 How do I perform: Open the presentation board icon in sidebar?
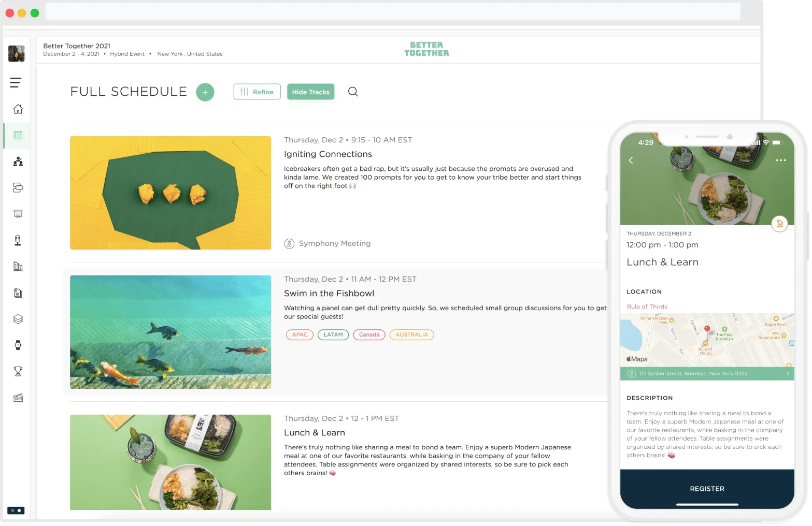[x=18, y=214]
